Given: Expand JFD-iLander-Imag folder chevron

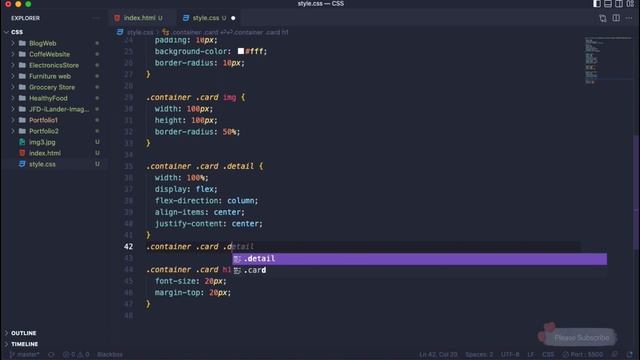Looking at the screenshot, I should coord(13,109).
